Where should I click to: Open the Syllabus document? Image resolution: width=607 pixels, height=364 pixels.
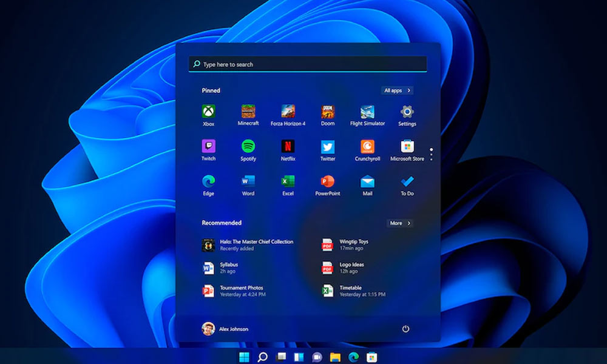(220, 268)
